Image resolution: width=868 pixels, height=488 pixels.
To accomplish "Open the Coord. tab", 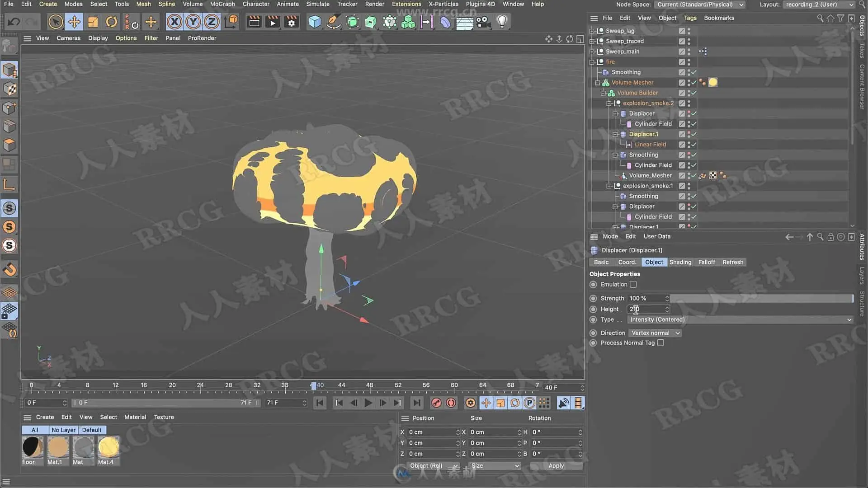I will 627,262.
